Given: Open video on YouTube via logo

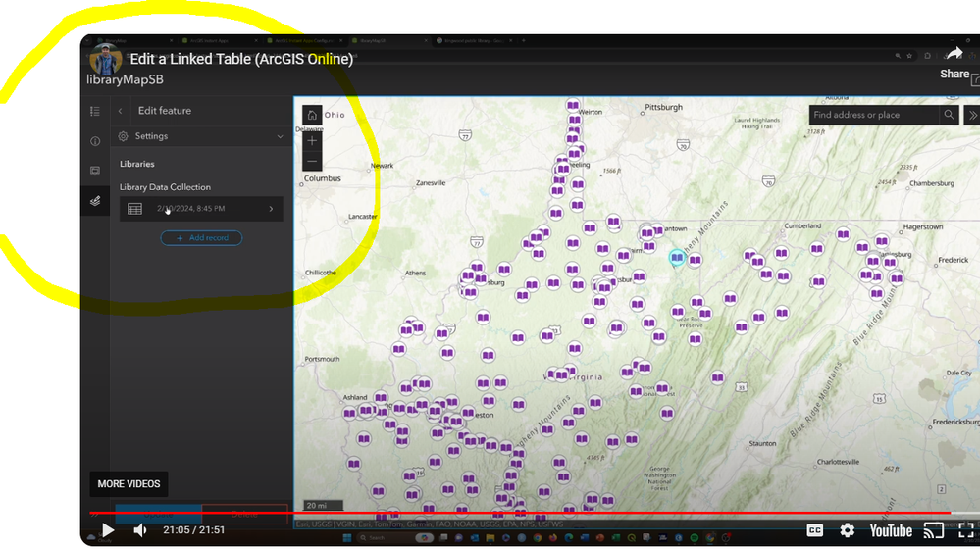Looking at the screenshot, I should 891,530.
